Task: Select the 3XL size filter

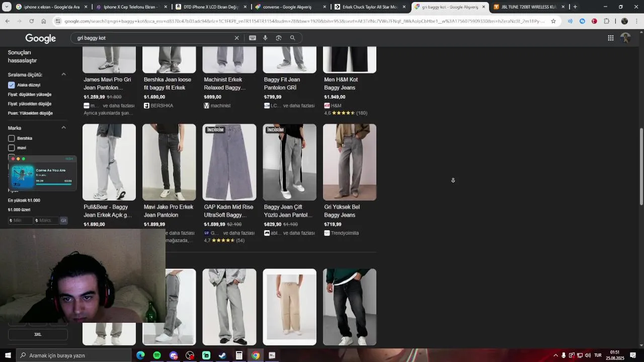Action: coord(38,334)
